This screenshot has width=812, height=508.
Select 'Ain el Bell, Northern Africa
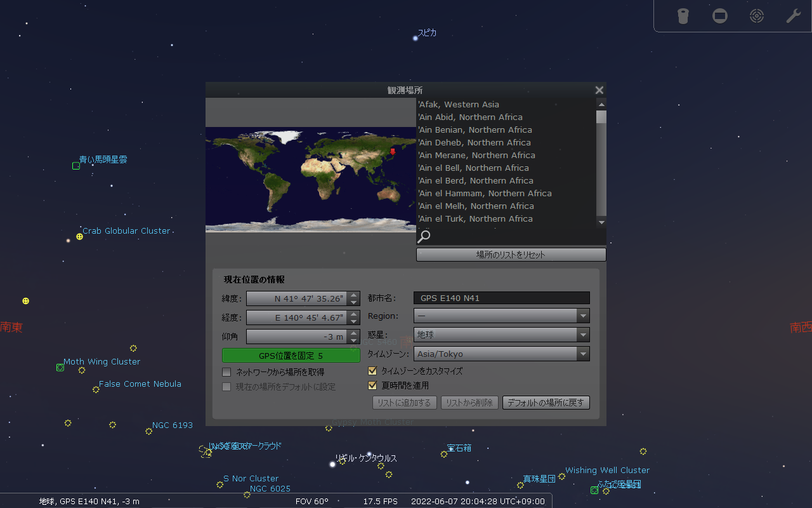click(x=506, y=168)
